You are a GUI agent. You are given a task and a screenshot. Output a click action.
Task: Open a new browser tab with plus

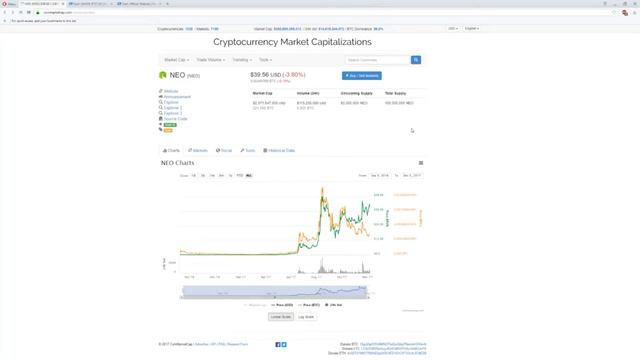click(x=167, y=4)
